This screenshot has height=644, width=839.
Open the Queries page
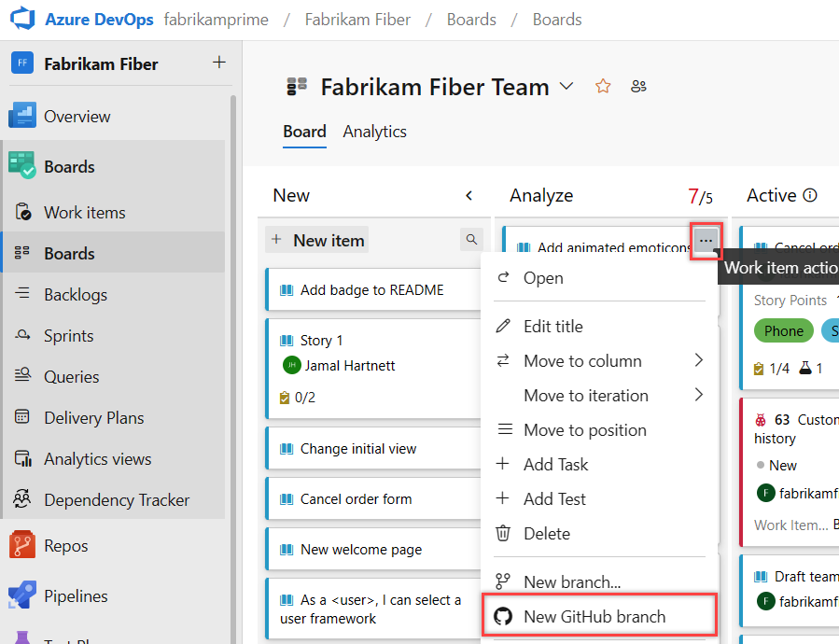pos(77,376)
